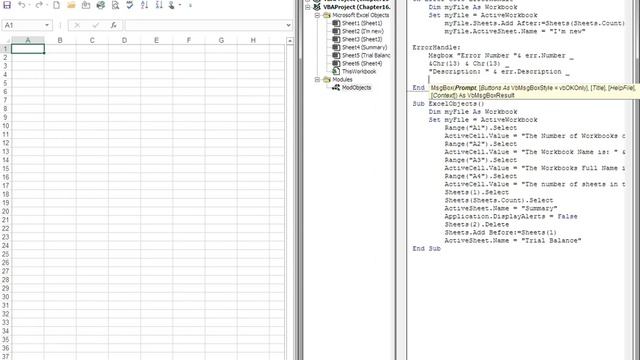Click the Touch/Mouse mode icon

pyautogui.click(x=172, y=5)
